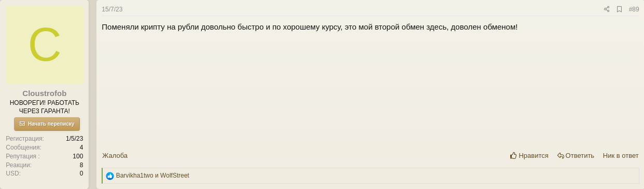This screenshot has width=644, height=189.
Task: Open WolfStreet profile from the likes list
Action: pos(175,176)
